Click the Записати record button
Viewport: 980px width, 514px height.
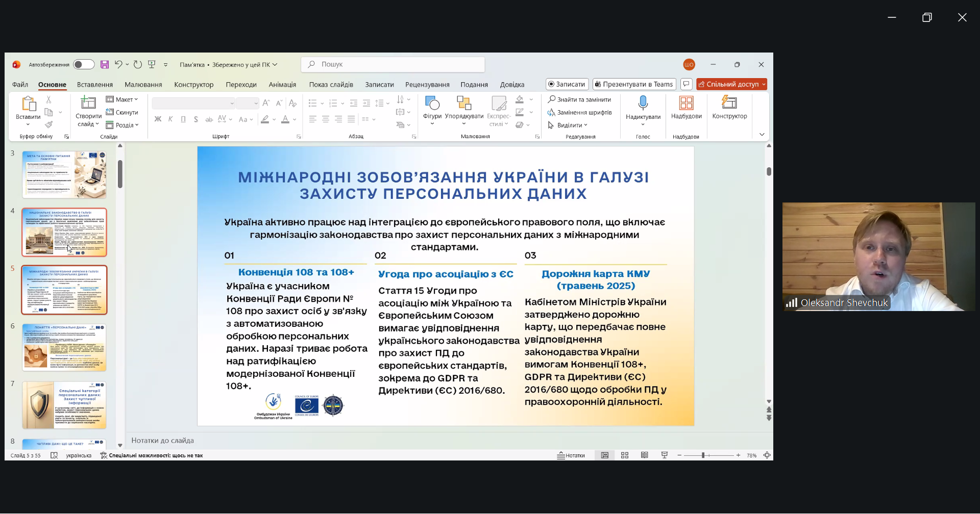567,84
